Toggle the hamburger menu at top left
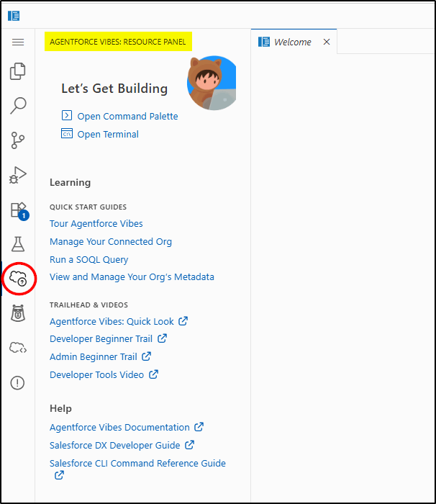 pos(18,42)
